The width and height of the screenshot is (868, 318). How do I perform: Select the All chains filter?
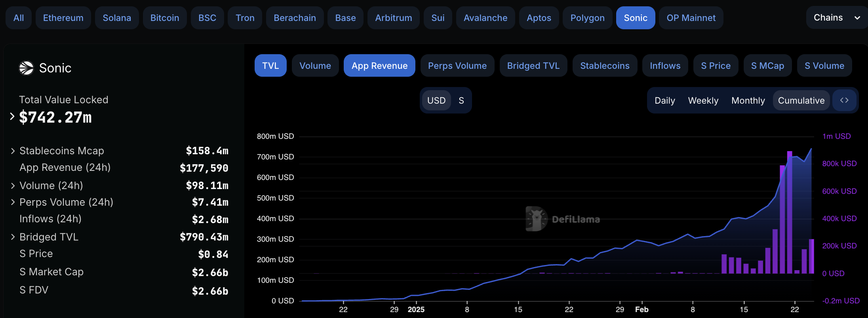point(19,18)
